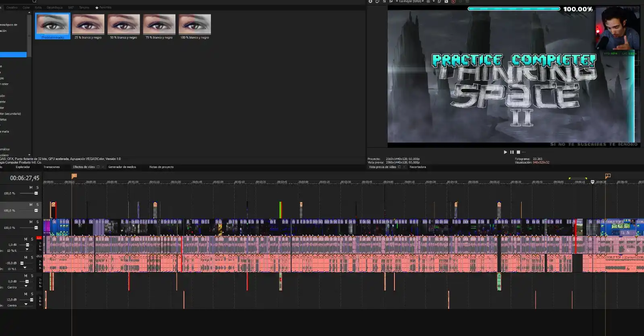Open the Favoritos star tab

point(103,8)
